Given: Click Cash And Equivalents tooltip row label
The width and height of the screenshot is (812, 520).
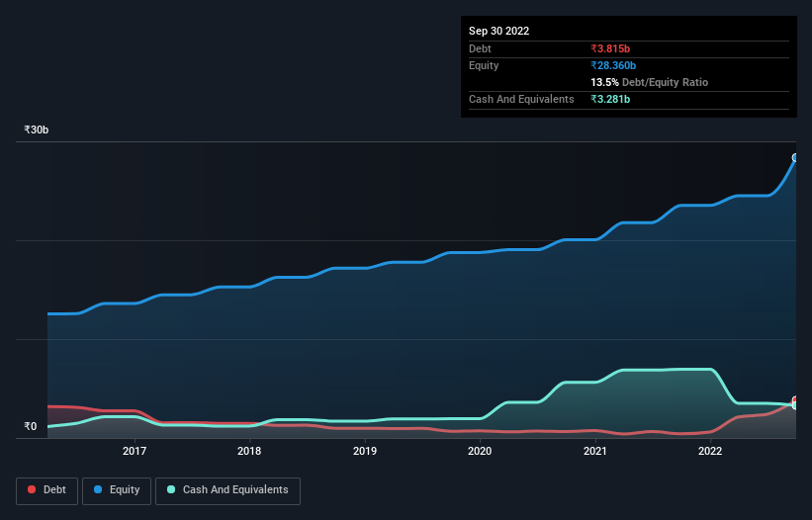Looking at the screenshot, I should coord(521,99).
